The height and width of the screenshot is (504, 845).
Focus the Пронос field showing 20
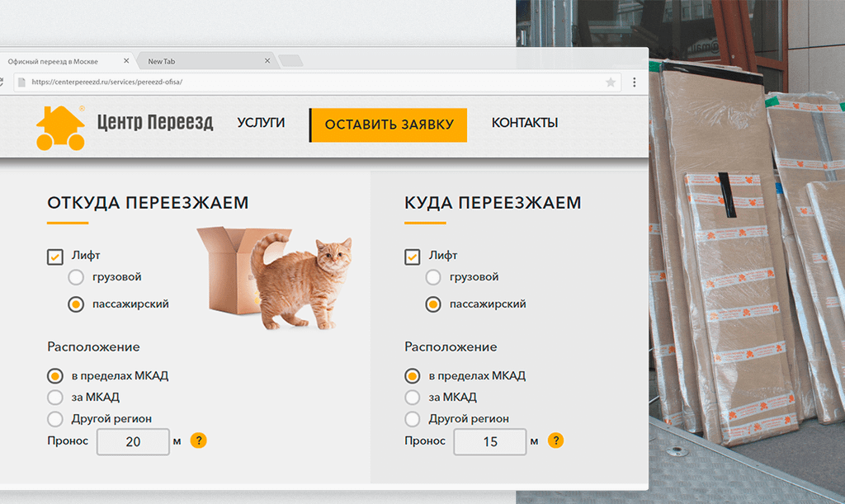[x=133, y=441]
